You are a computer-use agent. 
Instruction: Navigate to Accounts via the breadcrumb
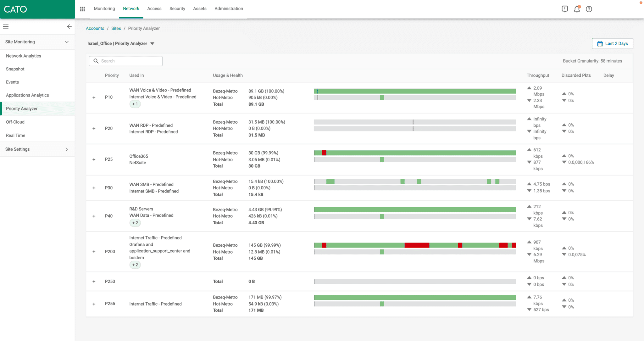[95, 28]
